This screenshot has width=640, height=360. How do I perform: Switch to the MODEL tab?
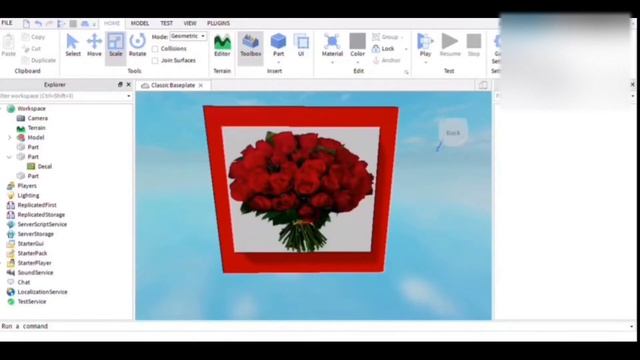[140, 23]
